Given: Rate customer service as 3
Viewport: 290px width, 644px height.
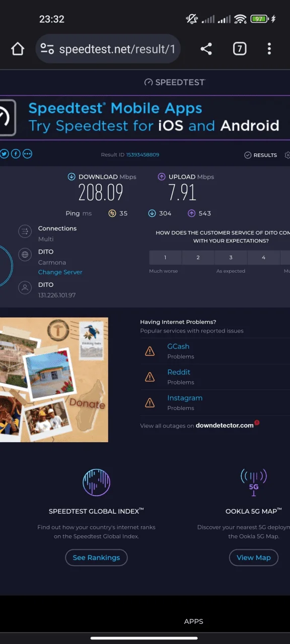Looking at the screenshot, I should (x=231, y=258).
